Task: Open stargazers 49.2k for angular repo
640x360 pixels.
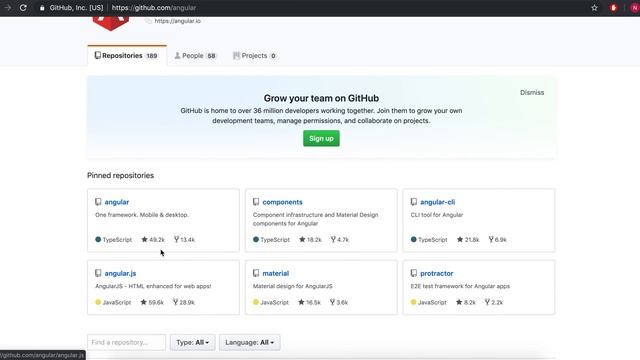Action: click(x=153, y=240)
